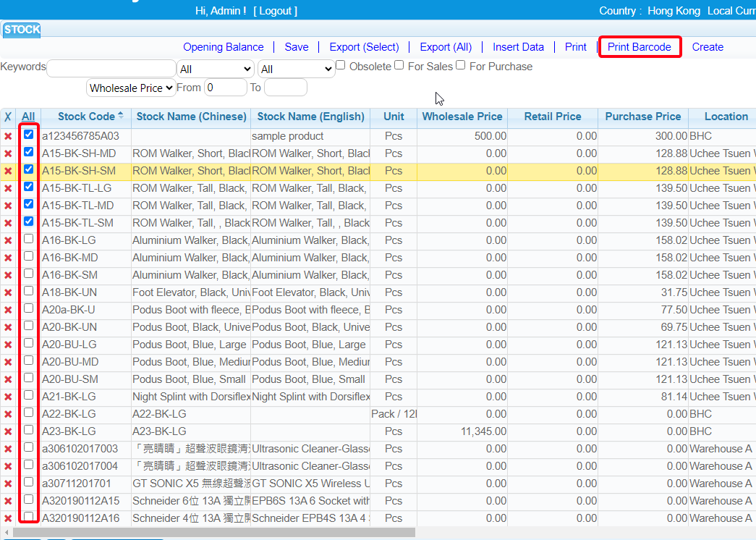Screen dimensions: 756x540
Task: Check the box for A16-BK-MD row
Action: coord(28,256)
